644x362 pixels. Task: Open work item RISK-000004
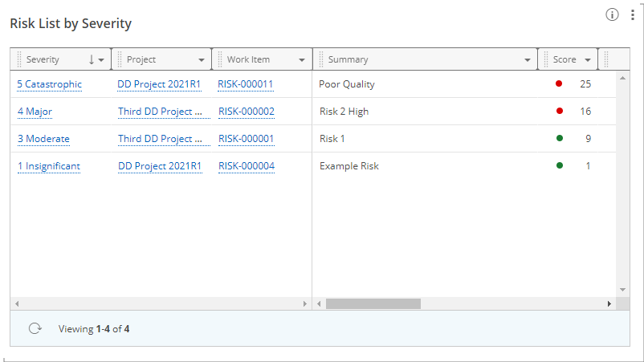[x=246, y=166]
